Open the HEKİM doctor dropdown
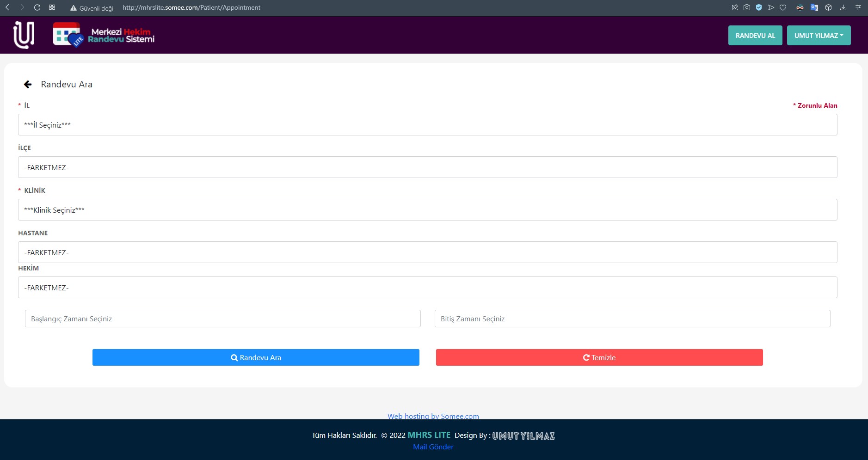The width and height of the screenshot is (868, 460). pos(427,288)
